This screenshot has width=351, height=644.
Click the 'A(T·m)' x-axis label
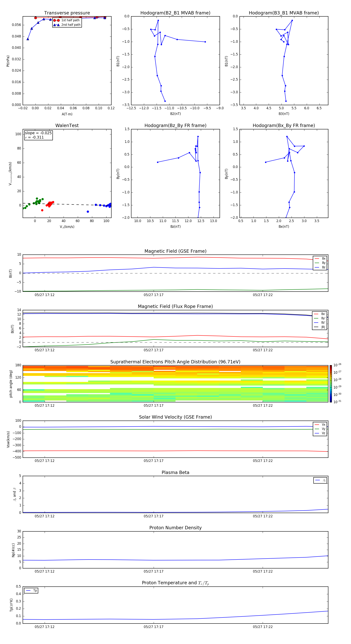point(67,114)
